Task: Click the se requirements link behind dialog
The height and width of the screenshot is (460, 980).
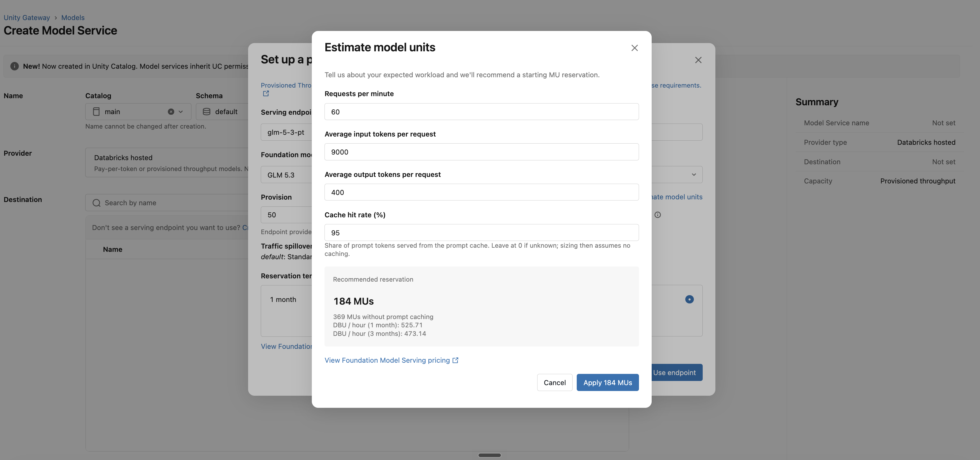Action: tap(676, 85)
